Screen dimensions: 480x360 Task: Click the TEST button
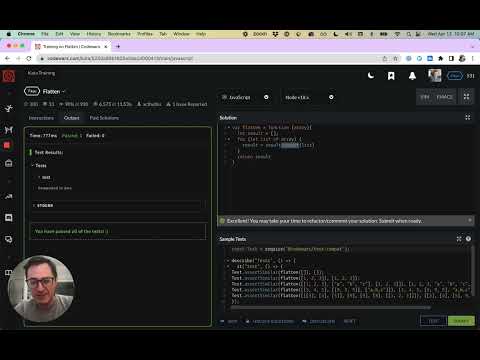(433, 321)
